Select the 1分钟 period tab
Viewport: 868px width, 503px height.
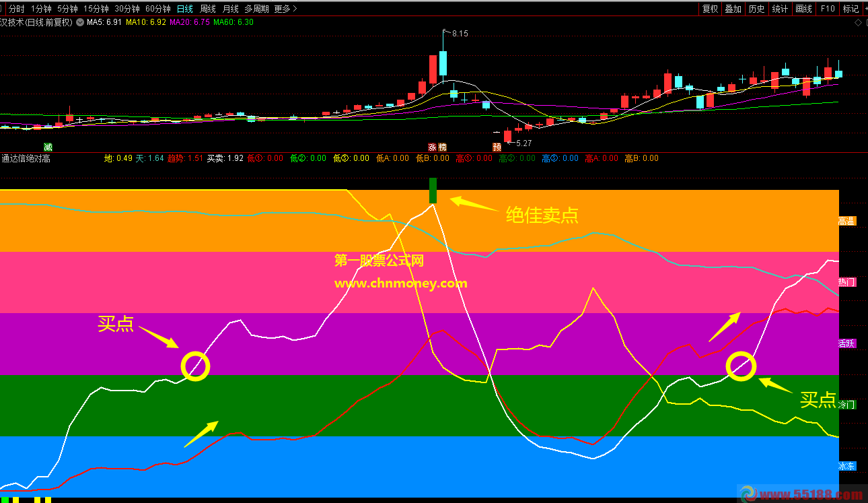pos(41,9)
